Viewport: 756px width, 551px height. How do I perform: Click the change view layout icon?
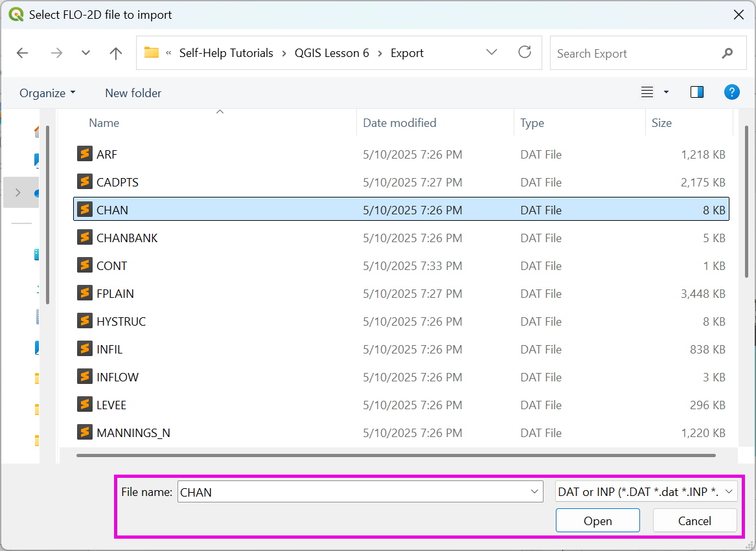[647, 92]
